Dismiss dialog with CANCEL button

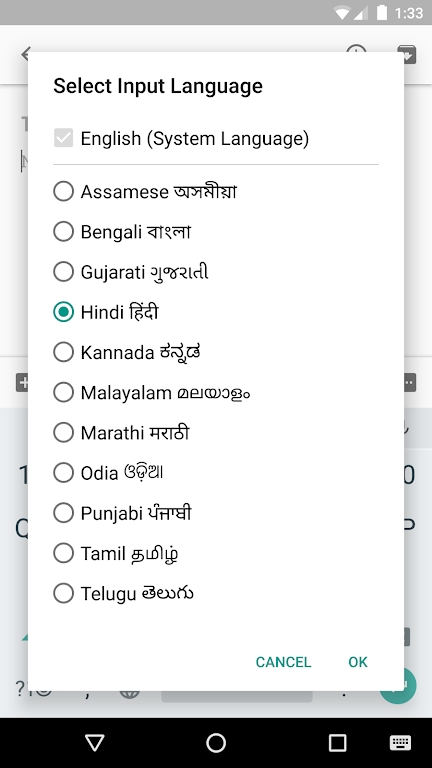point(283,662)
